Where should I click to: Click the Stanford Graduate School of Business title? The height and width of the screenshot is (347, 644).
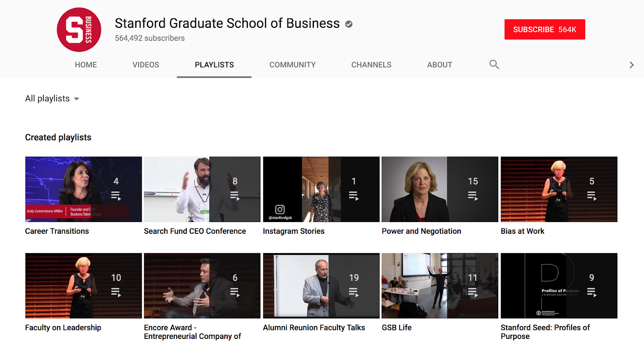pos(227,23)
